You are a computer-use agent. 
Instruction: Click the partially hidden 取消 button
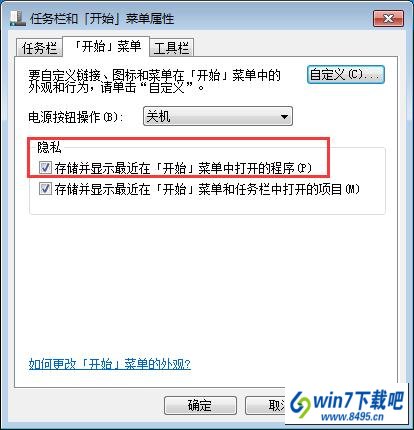coord(266,405)
